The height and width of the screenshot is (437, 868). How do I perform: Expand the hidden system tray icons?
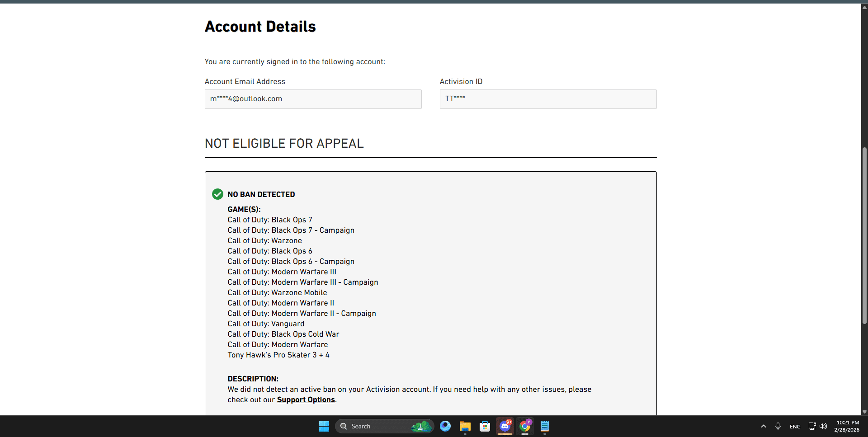pyautogui.click(x=764, y=426)
